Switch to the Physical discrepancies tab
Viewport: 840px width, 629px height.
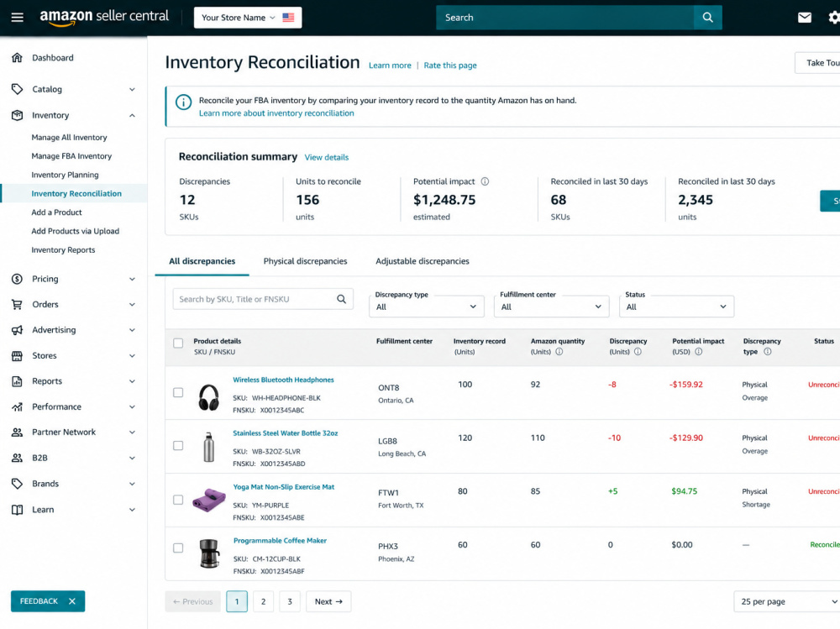(306, 261)
